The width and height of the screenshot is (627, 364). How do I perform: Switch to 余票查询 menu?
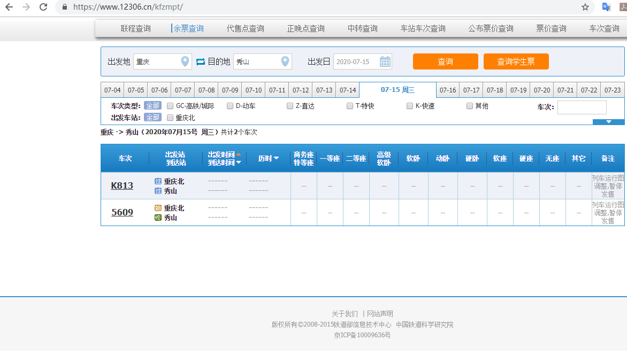[x=188, y=28]
